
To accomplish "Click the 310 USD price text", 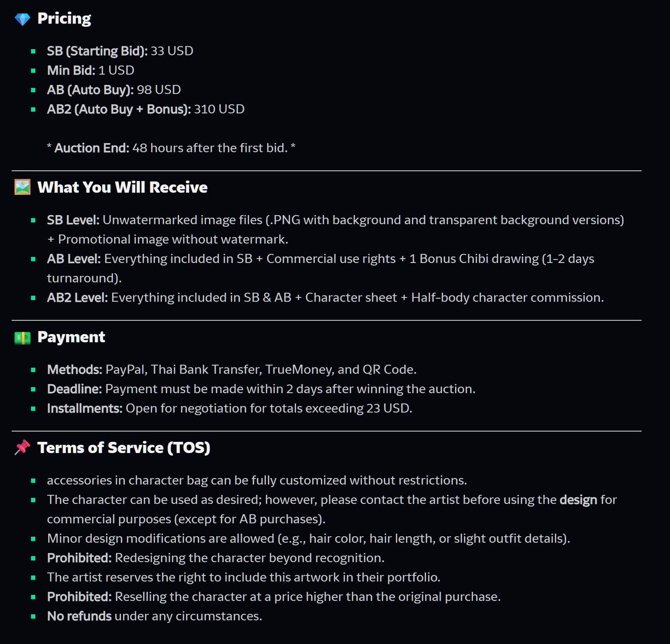I will tap(219, 109).
